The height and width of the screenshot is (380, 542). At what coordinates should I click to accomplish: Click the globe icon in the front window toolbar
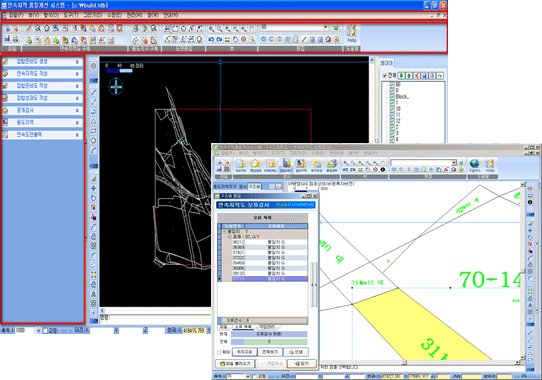point(475,165)
